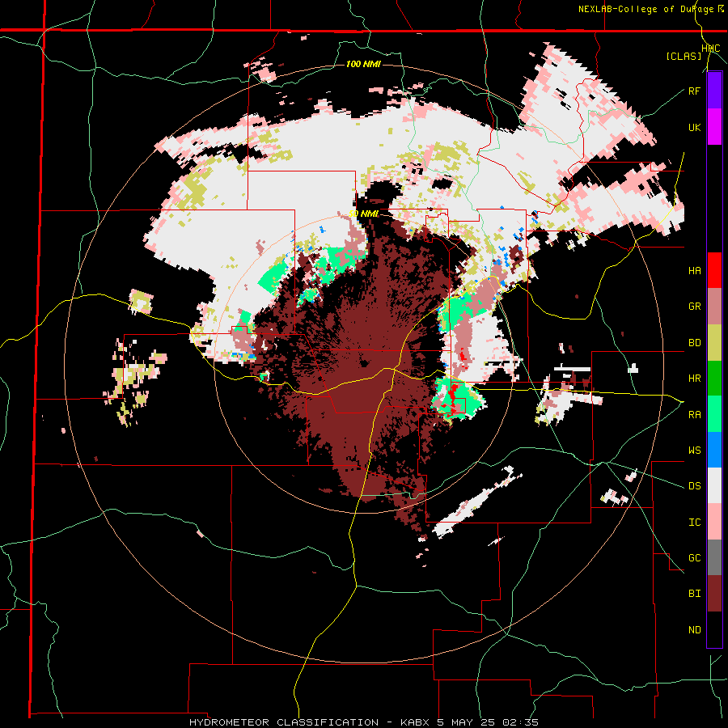The height and width of the screenshot is (728, 728).
Task: Click the HA red legend swatch
Action: tap(714, 270)
